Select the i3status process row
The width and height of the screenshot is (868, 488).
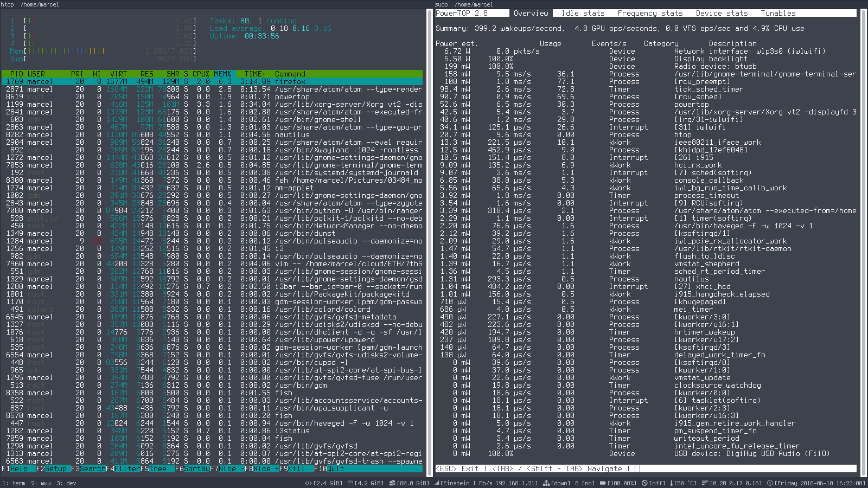212,431
